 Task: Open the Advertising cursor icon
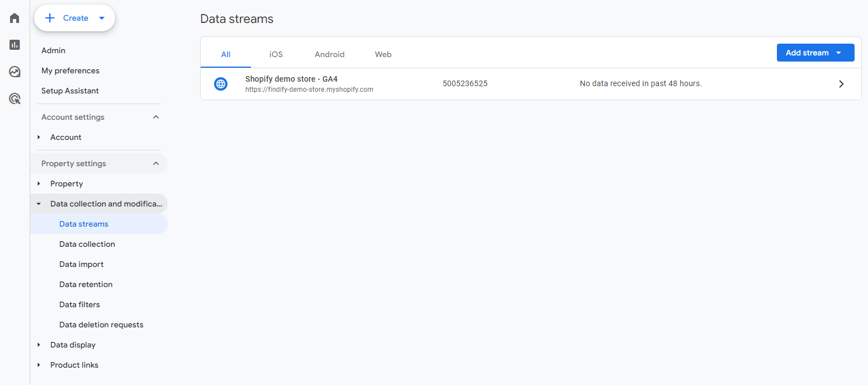(14, 98)
